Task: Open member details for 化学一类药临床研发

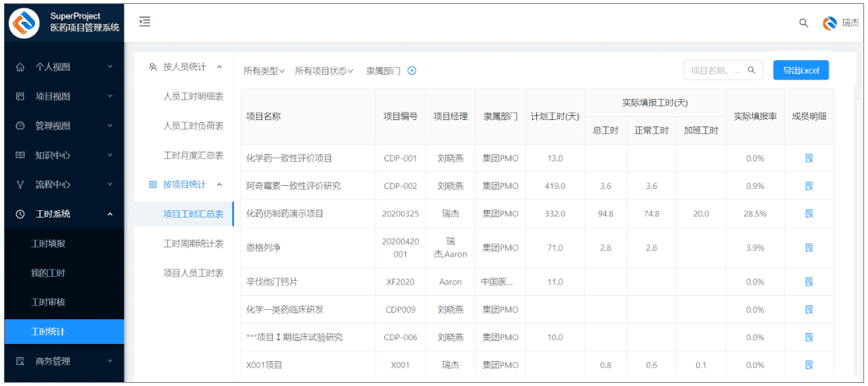Action: pos(809,310)
